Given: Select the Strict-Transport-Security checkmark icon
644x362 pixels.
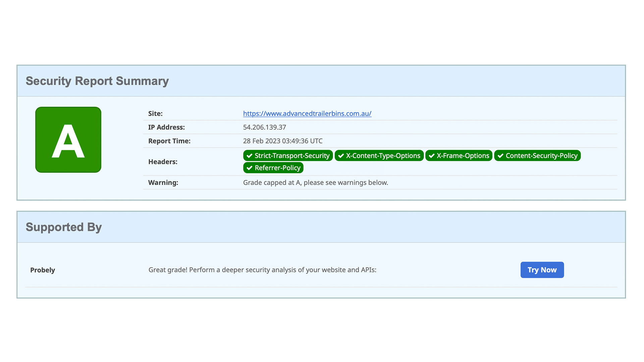Looking at the screenshot, I should coord(250,156).
